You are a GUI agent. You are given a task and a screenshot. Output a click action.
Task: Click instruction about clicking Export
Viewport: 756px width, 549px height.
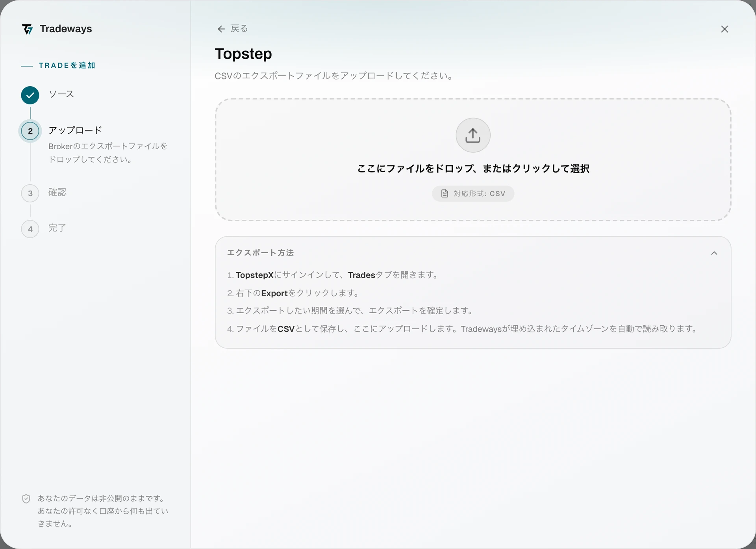coord(293,293)
